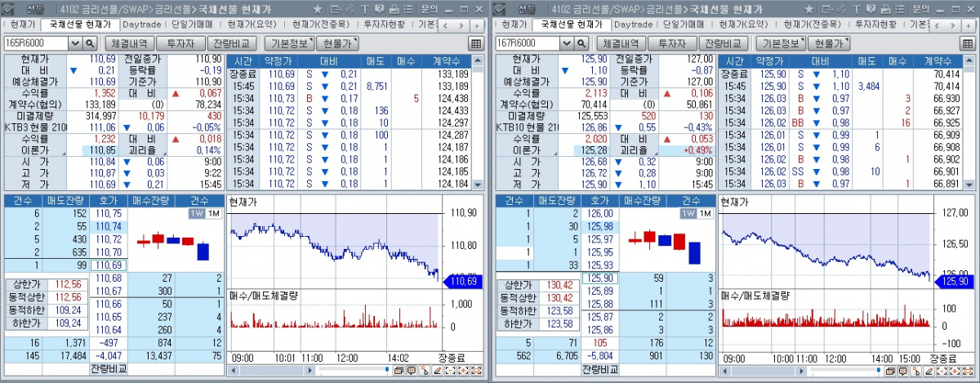
Task: Click the tab scroll-left arrow in left window
Action: pyautogui.click(x=445, y=25)
